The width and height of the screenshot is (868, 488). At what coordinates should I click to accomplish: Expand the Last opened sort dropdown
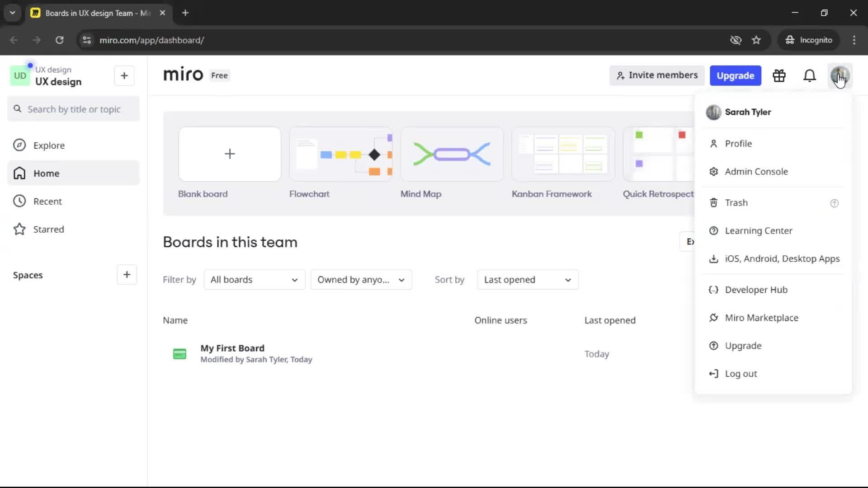click(528, 280)
